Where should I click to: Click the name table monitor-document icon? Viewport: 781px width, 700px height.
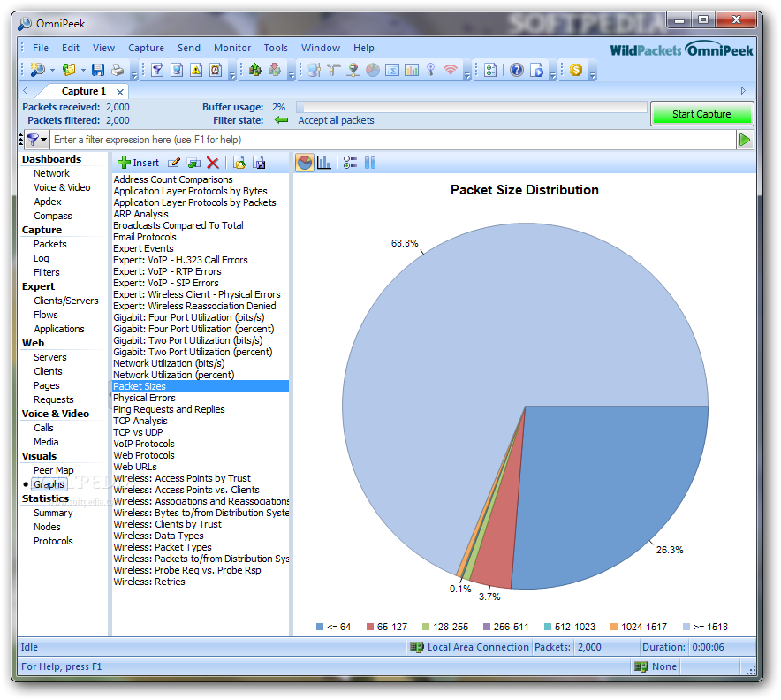[177, 70]
